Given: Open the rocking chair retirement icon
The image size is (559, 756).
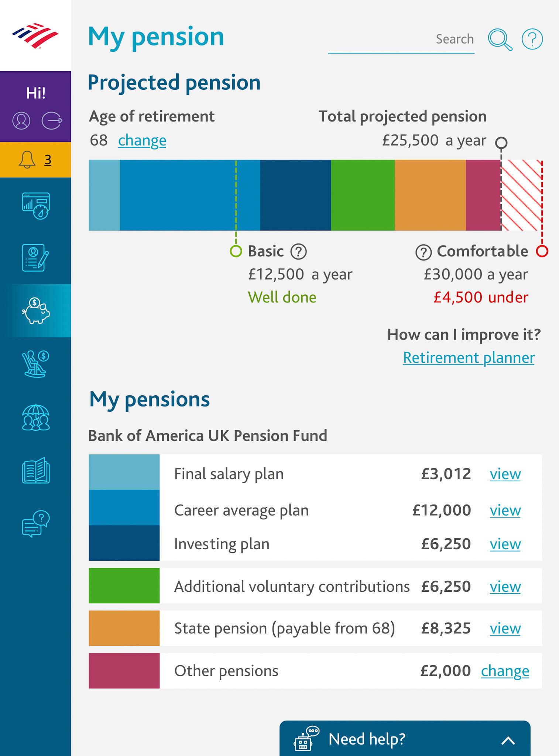Looking at the screenshot, I should 36,364.
